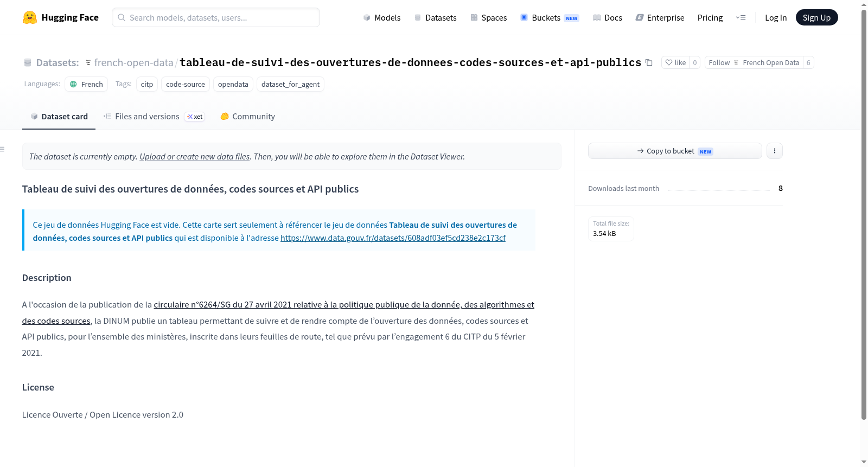Open the Pricing page
The image size is (868, 467).
pyautogui.click(x=710, y=18)
